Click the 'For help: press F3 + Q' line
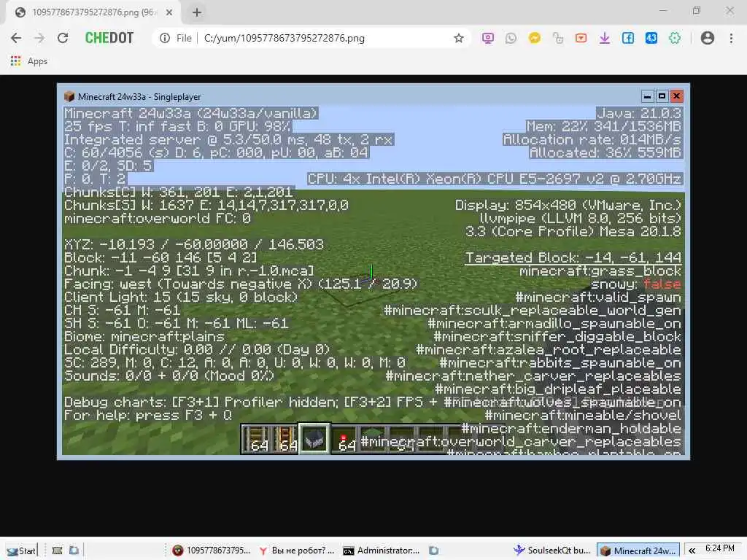The image size is (747, 560). click(x=148, y=415)
